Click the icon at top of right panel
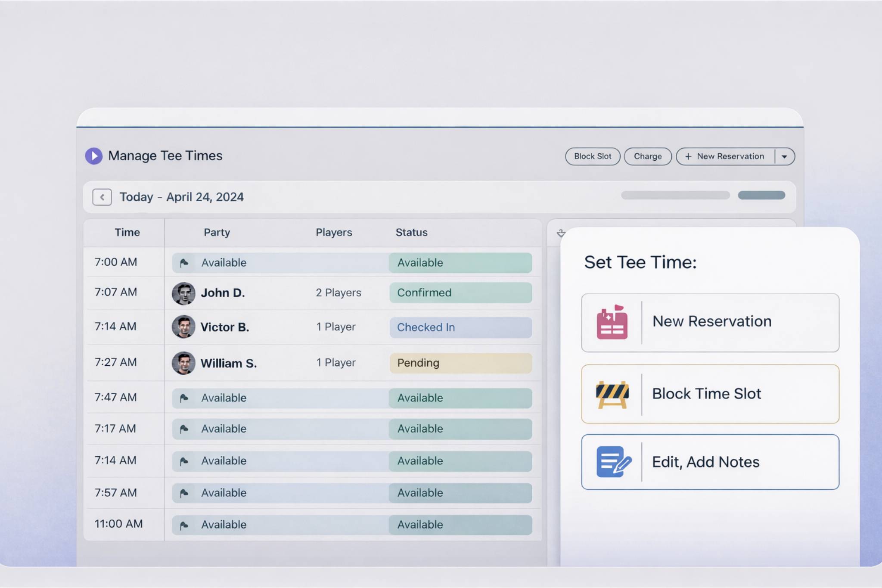 click(x=561, y=233)
